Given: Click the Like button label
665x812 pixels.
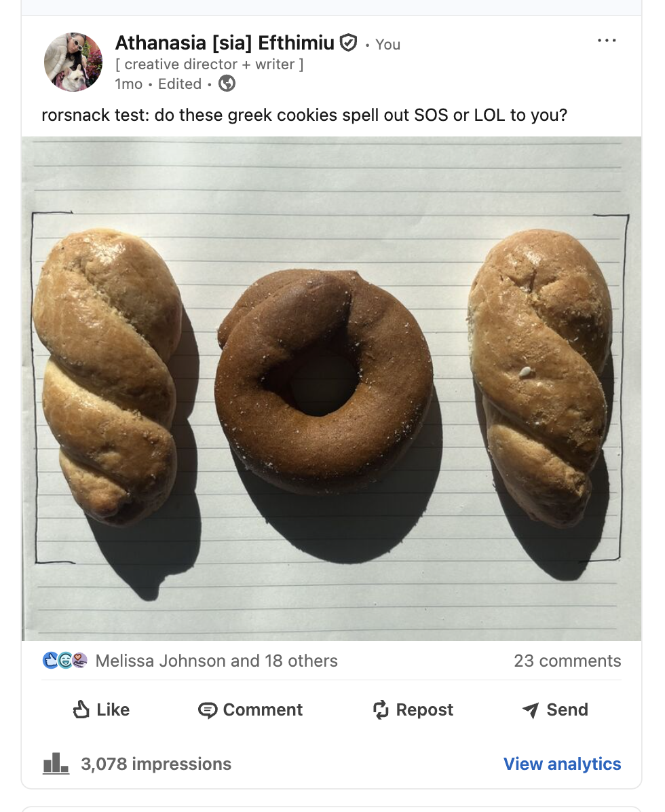Looking at the screenshot, I should click(x=113, y=709).
